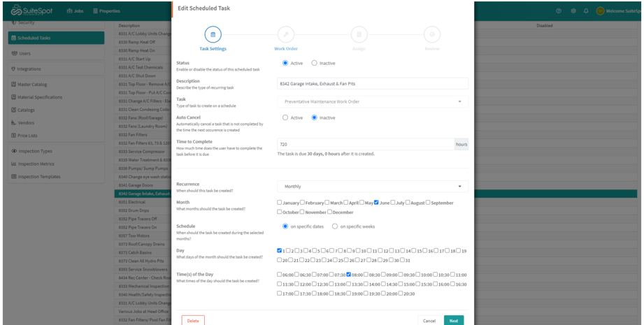
Task: Set Status to Inactive
Action: click(x=315, y=63)
